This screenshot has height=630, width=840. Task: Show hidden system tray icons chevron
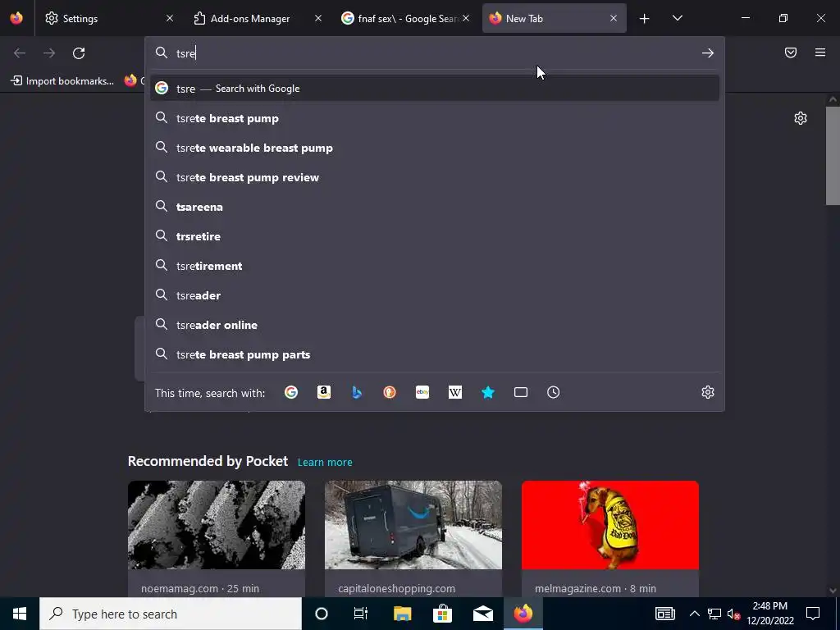pos(694,614)
